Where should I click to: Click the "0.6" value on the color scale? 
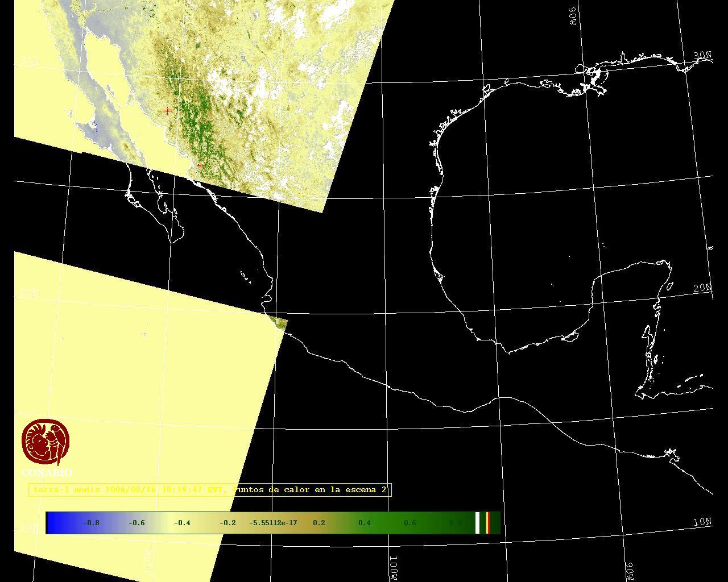click(410, 523)
